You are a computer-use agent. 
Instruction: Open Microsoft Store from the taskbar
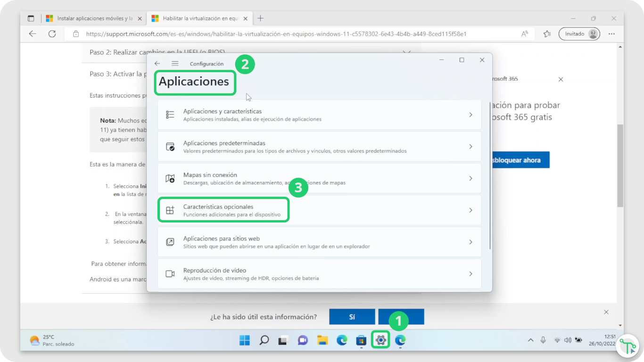[x=361, y=340]
